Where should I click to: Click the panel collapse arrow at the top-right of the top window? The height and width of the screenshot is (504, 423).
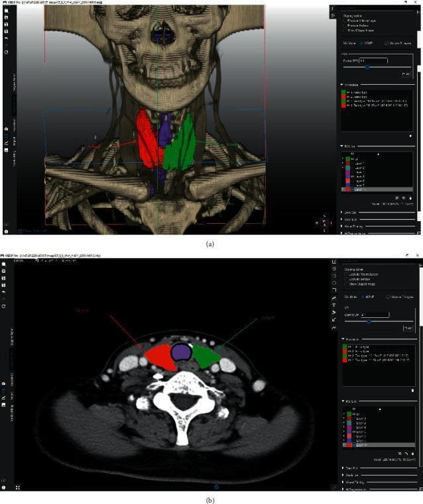[418, 12]
